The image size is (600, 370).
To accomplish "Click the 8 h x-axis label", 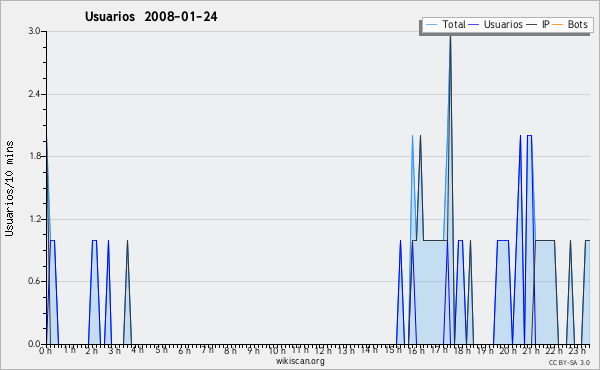I will click(230, 350).
